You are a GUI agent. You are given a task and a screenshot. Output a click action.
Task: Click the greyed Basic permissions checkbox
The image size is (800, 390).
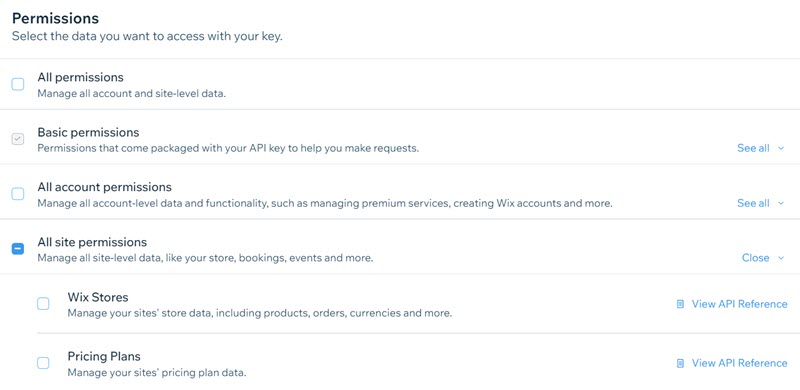click(18, 139)
